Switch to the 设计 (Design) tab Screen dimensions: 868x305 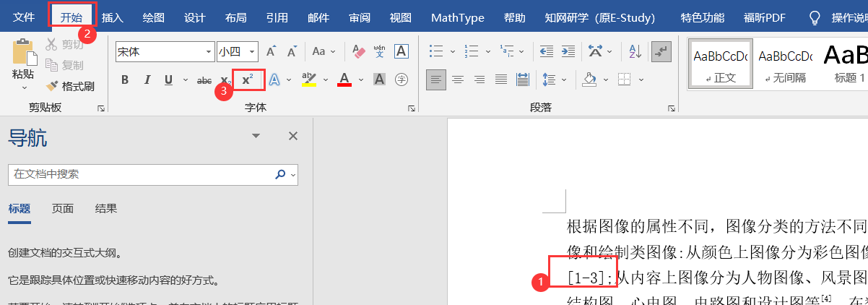(194, 17)
